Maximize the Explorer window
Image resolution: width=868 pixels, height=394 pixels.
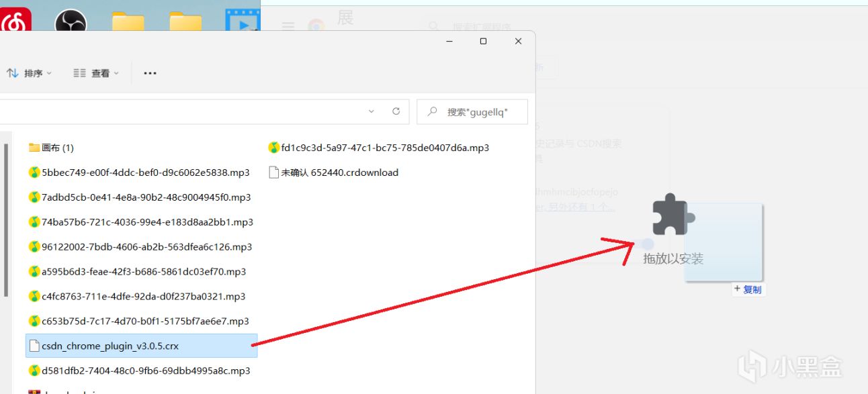tap(483, 41)
